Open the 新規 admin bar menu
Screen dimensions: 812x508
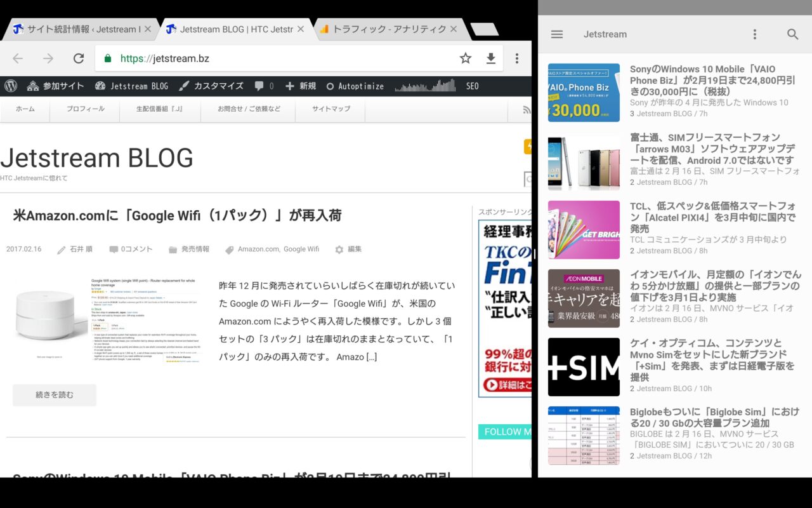point(301,86)
